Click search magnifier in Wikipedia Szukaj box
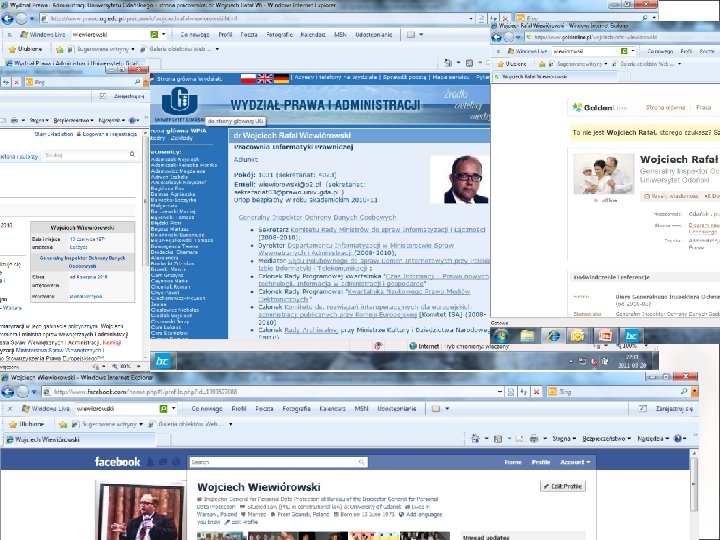The image size is (720, 540). pos(132,155)
